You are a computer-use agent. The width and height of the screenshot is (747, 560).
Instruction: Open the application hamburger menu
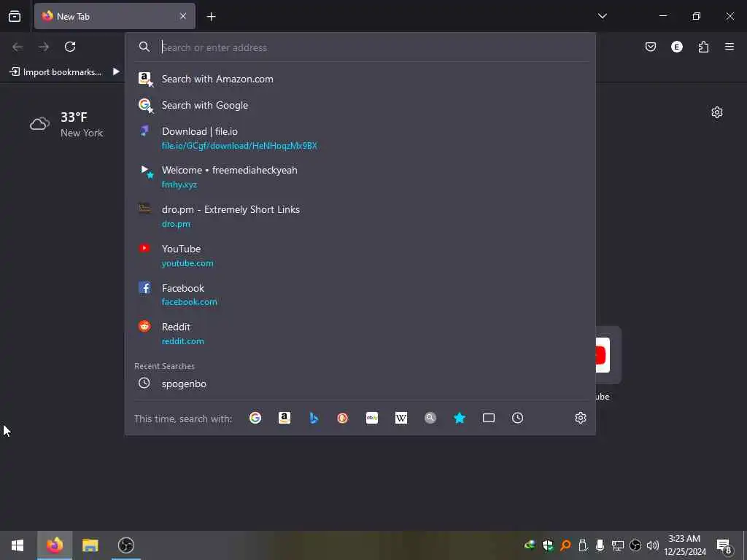729,47
